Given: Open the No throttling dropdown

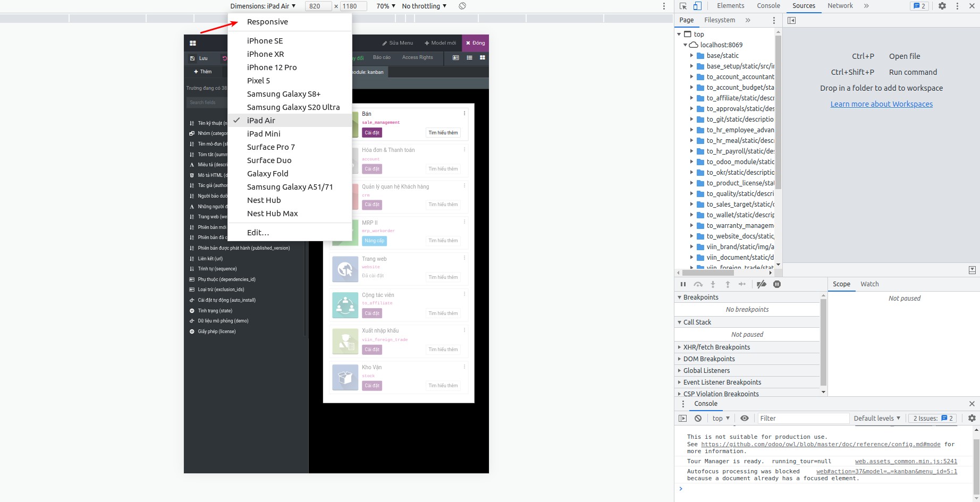Looking at the screenshot, I should [x=424, y=6].
